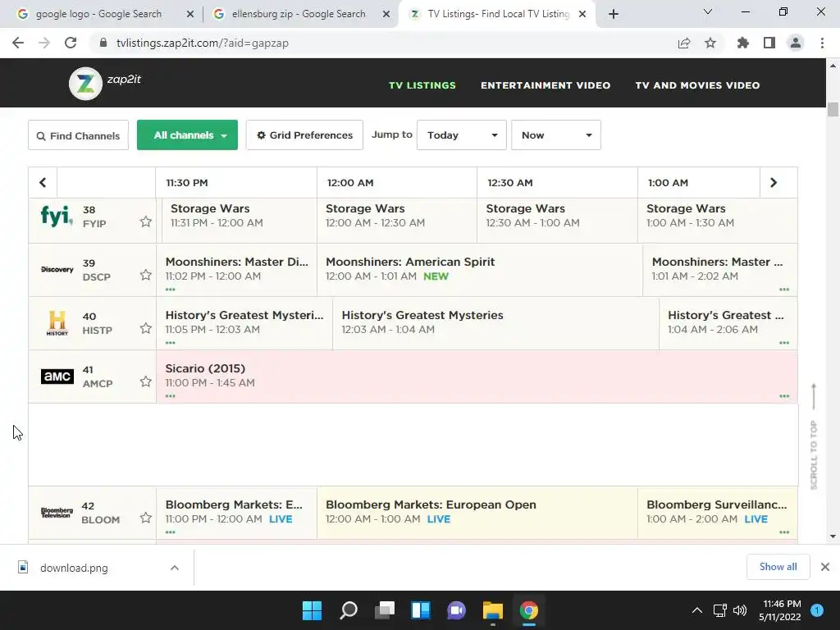This screenshot has height=630, width=840.
Task: Open browser extensions puzzle icon
Action: point(743,43)
